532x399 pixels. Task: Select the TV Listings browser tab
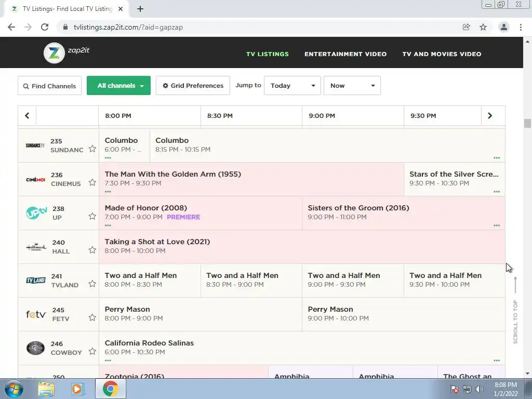67,9
